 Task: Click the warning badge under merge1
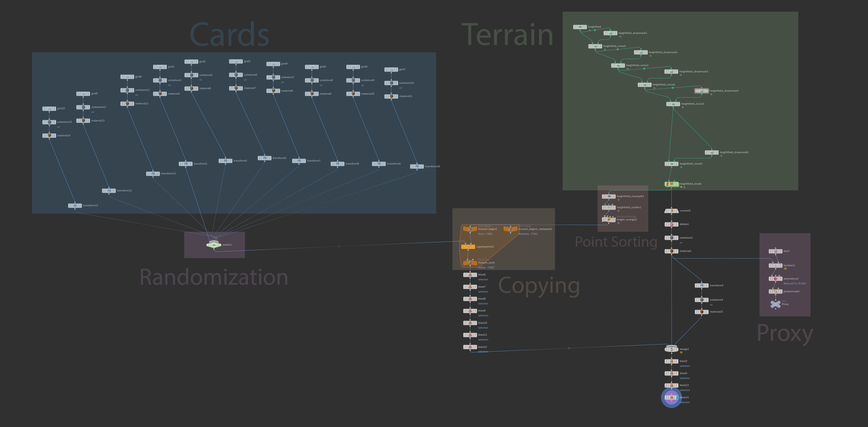click(x=681, y=352)
